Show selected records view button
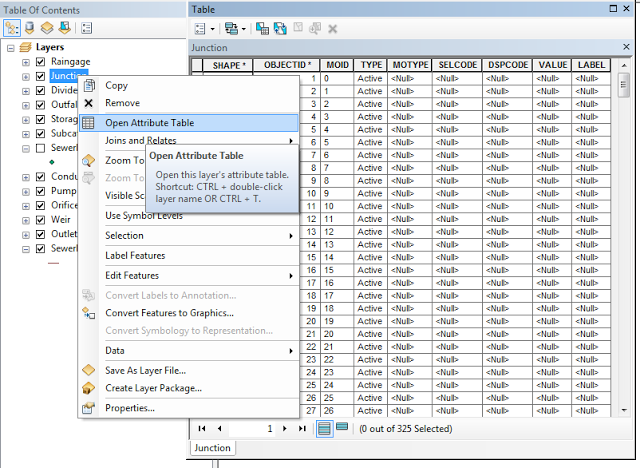The width and height of the screenshot is (640, 468). 342,428
